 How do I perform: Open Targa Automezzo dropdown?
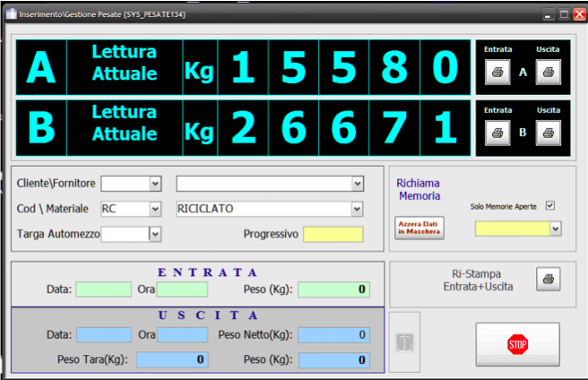[x=155, y=235]
